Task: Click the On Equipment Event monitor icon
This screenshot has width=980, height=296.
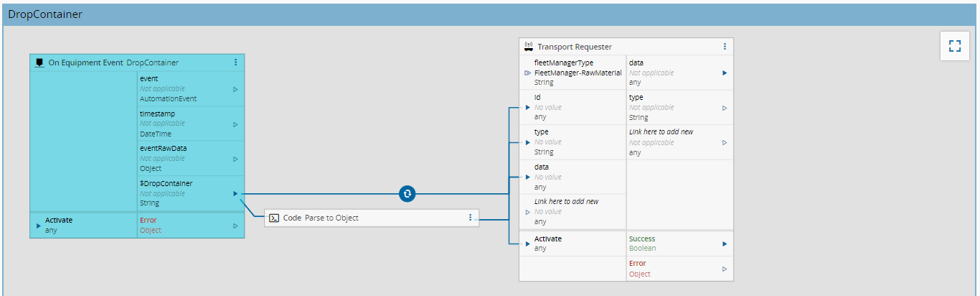Action: pyautogui.click(x=39, y=63)
